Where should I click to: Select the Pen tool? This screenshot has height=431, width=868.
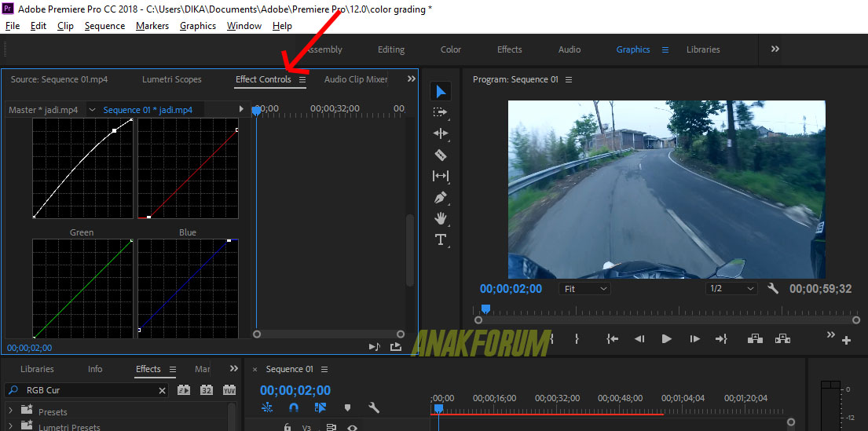click(x=441, y=198)
